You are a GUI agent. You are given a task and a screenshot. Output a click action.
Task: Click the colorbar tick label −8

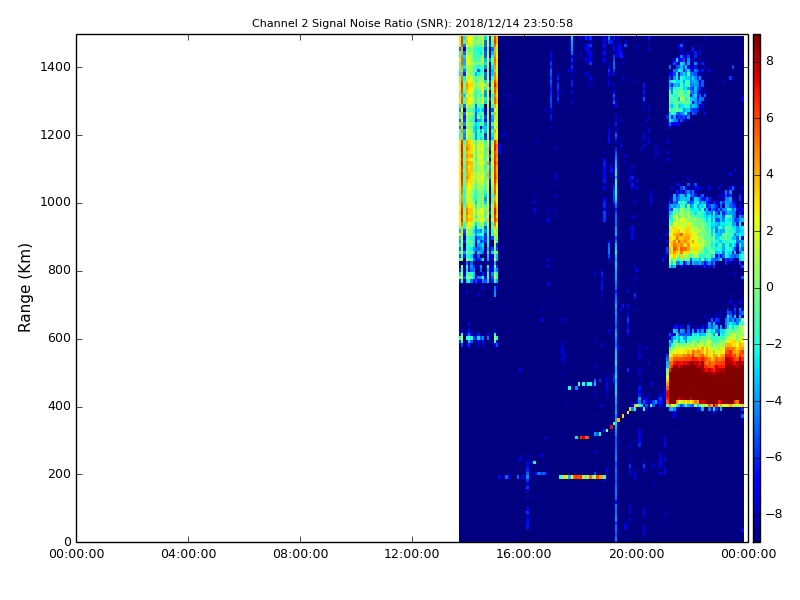774,514
